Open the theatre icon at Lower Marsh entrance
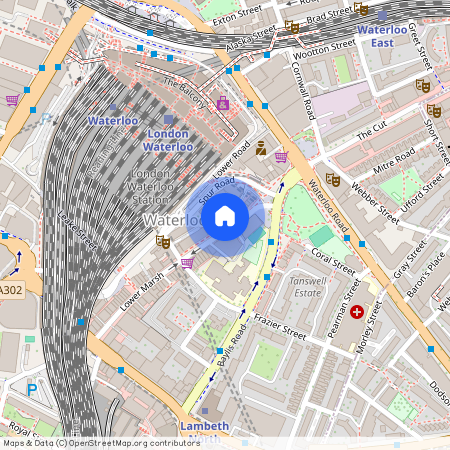The image size is (450, 450). (163, 241)
